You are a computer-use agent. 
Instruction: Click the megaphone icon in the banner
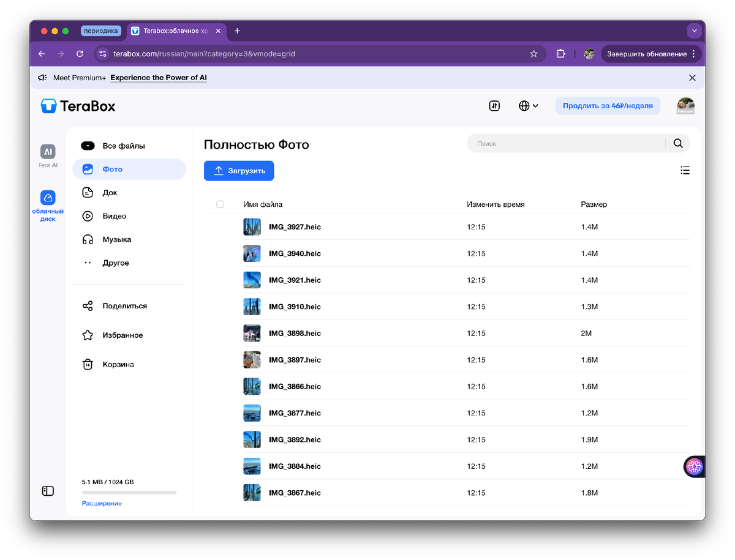point(42,78)
